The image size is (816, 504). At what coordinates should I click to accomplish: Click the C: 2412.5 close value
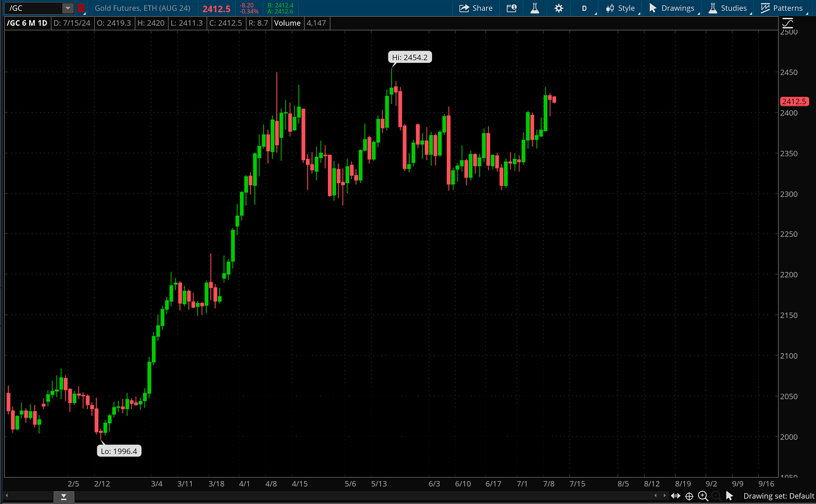(225, 23)
